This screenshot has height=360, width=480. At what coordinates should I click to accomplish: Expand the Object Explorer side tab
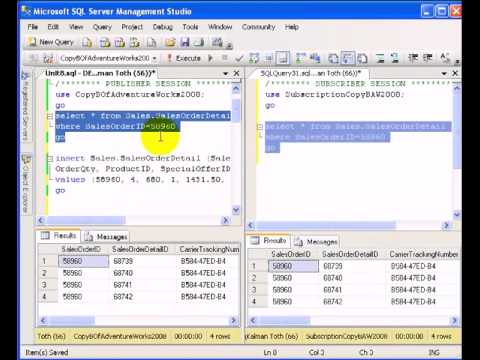point(26,184)
